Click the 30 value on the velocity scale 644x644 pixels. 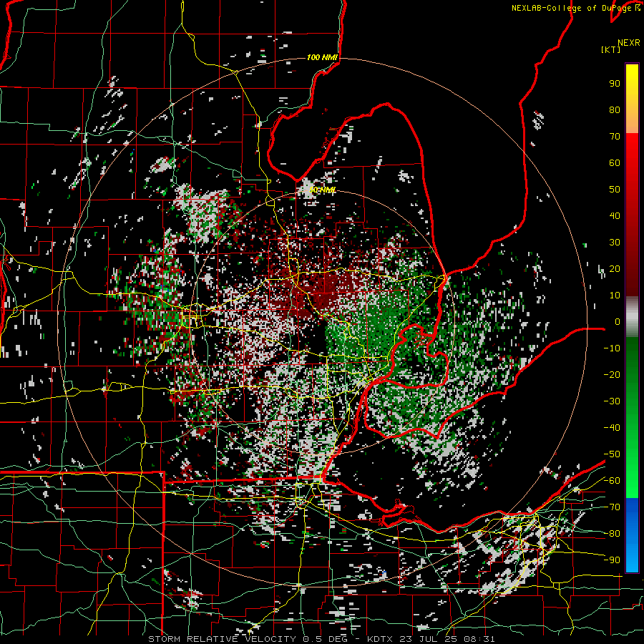615,243
